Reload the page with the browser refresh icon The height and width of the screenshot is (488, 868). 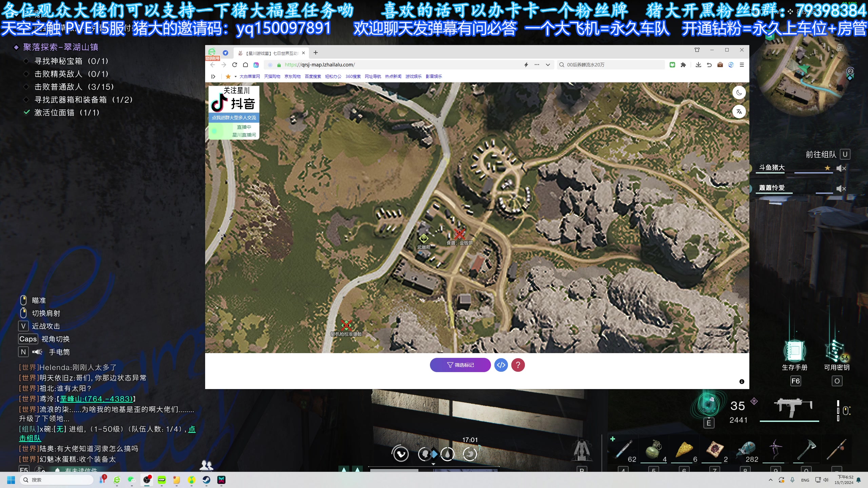pyautogui.click(x=235, y=65)
